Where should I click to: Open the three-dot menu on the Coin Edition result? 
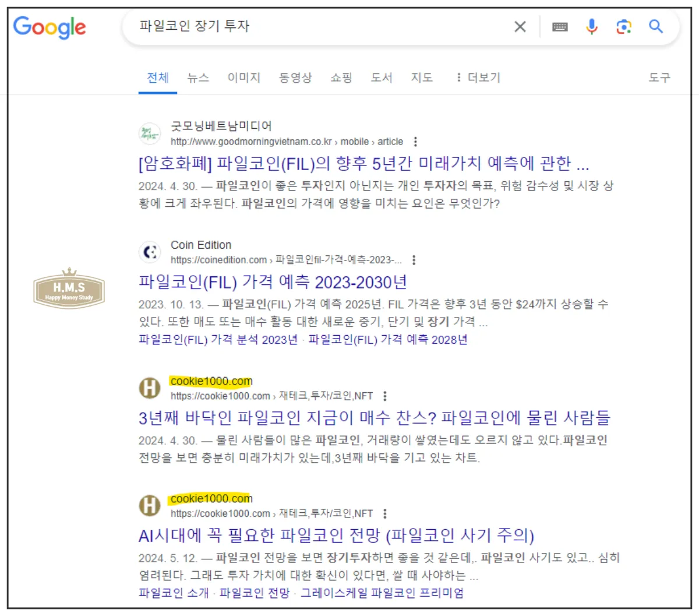pos(413,260)
